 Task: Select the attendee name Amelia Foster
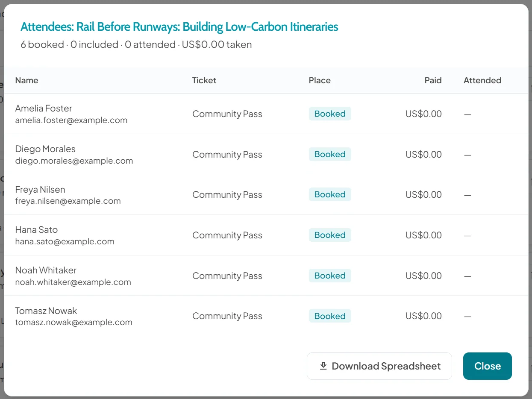point(44,109)
